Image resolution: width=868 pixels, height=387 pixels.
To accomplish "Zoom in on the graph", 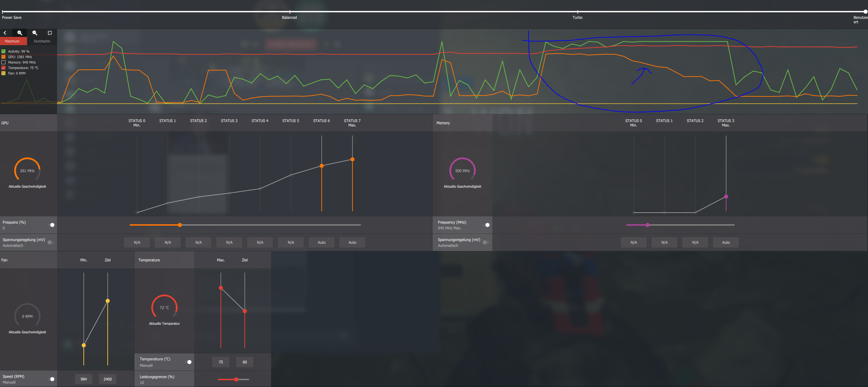I will click(x=20, y=33).
